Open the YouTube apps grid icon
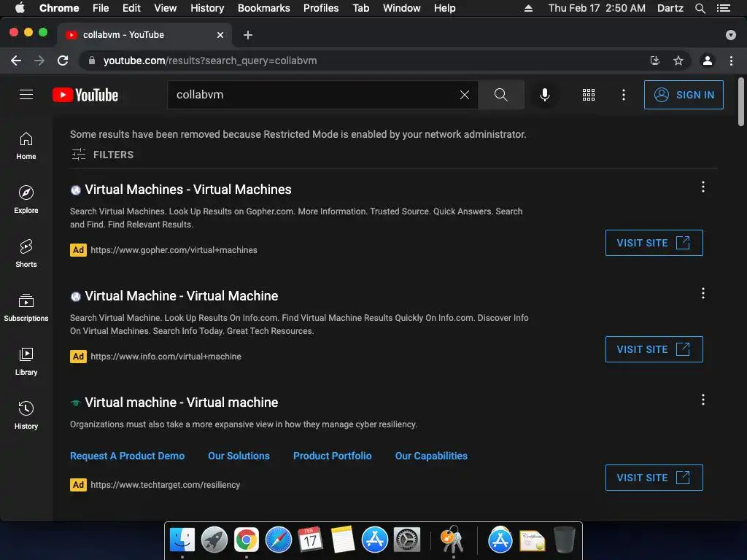 tap(589, 95)
